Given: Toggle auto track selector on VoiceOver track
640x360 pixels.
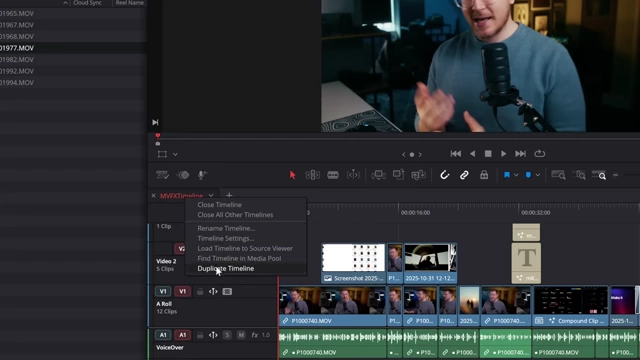Looking at the screenshot, I should tap(213, 335).
